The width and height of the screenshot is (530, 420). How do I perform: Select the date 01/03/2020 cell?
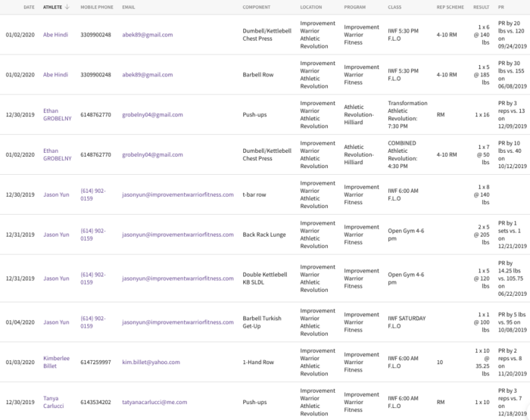pos(20,362)
